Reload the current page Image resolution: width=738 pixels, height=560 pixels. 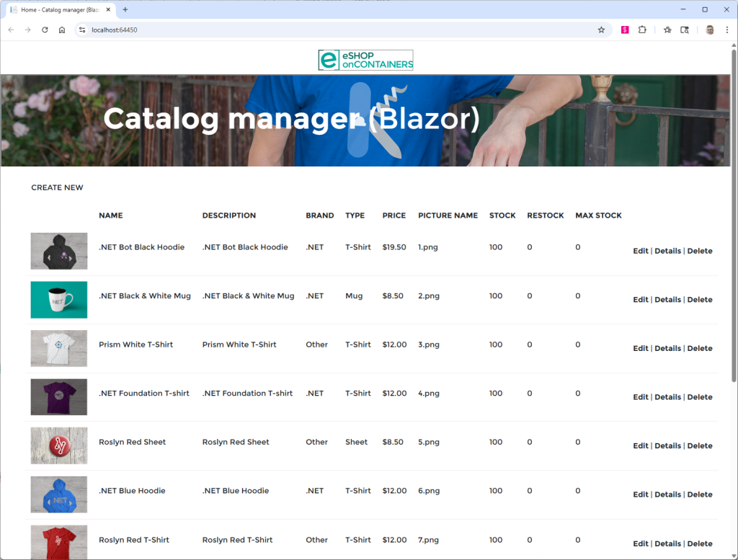[x=45, y=30]
